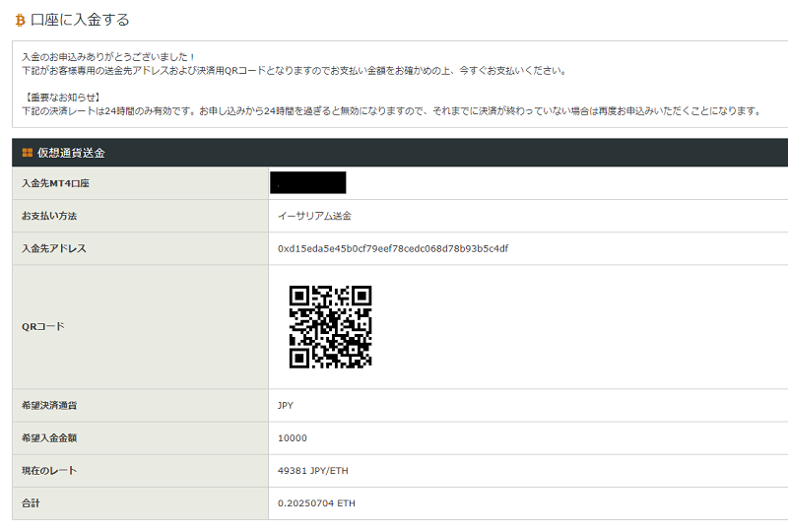Click the page heading 口座に入金する
The height and width of the screenshot is (532, 788).
point(80,20)
